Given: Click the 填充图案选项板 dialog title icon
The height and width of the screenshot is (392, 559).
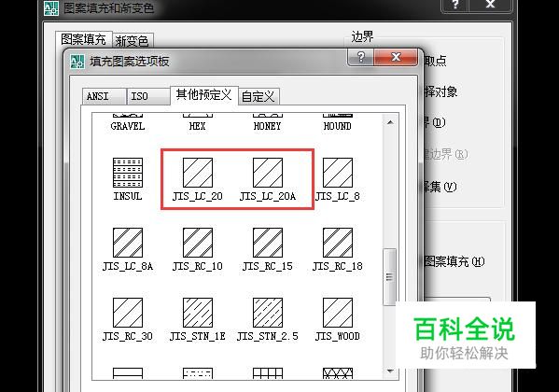Looking at the screenshot, I should 77,62.
